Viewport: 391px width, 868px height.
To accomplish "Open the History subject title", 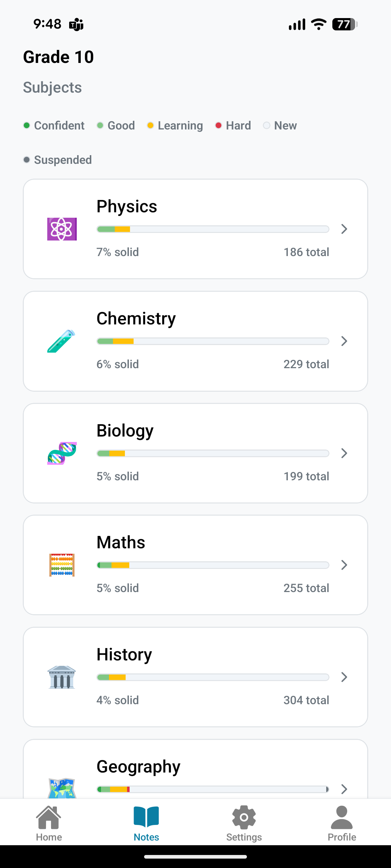I will point(124,655).
